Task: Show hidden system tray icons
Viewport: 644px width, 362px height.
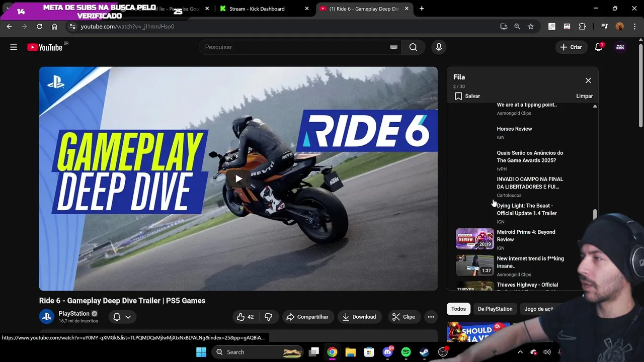Action: tap(520, 352)
